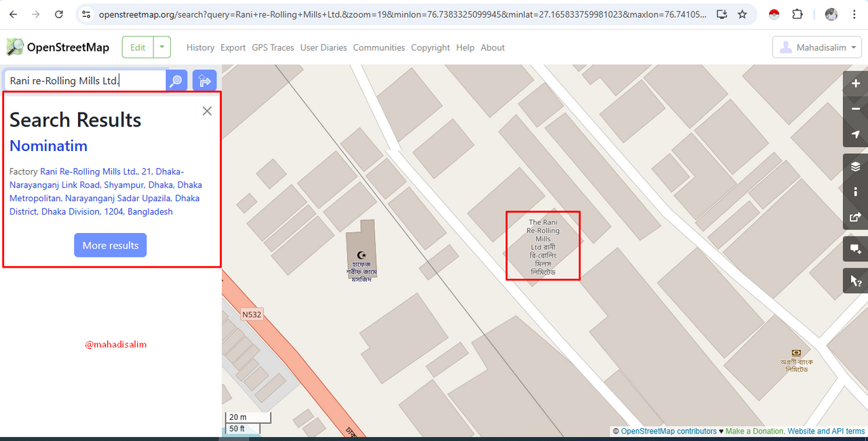Click the red extension icon in browser toolbar
This screenshot has width=868, height=441.
[774, 14]
